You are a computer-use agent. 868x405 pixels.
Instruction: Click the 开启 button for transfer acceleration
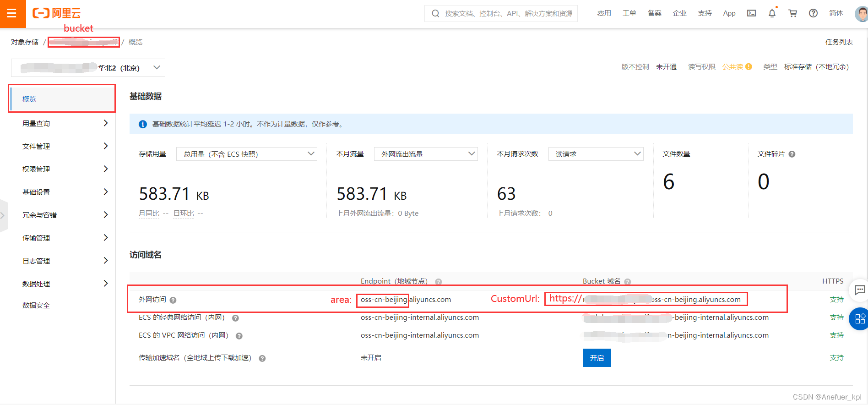pyautogui.click(x=597, y=358)
